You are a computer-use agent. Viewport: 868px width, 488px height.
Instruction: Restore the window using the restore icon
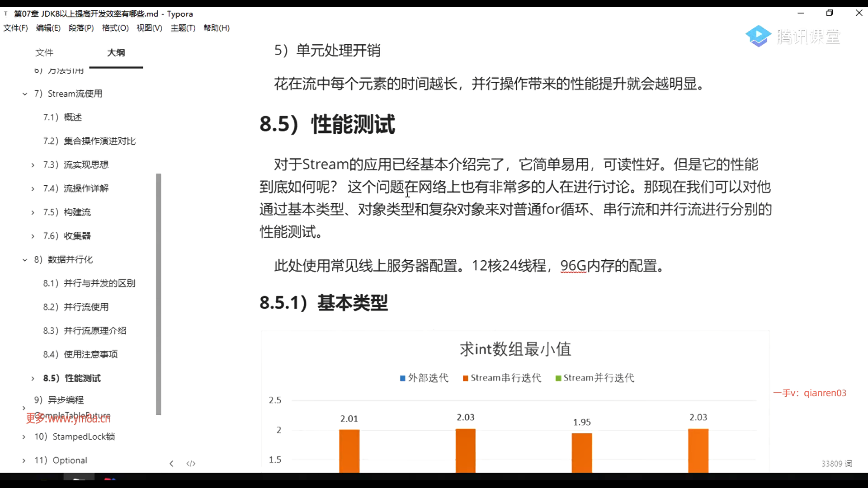pos(829,13)
